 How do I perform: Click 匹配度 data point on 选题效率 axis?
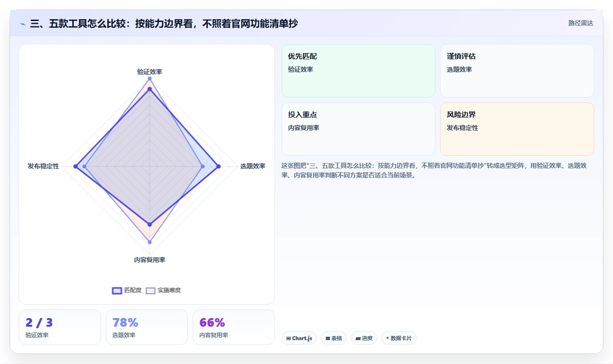(x=218, y=166)
